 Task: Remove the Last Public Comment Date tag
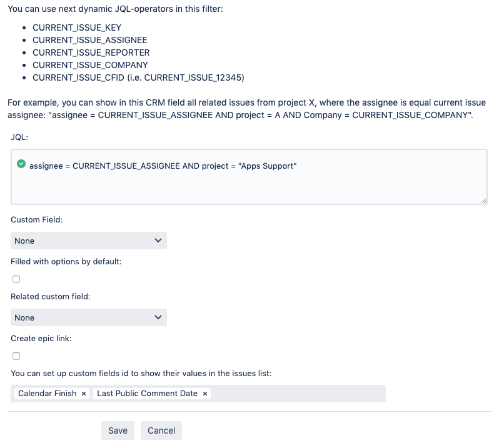[205, 394]
